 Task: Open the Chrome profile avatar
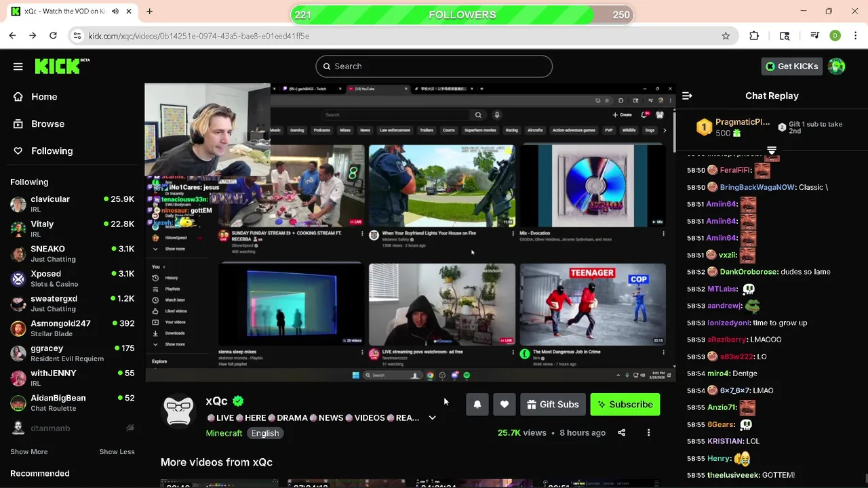pyautogui.click(x=835, y=36)
